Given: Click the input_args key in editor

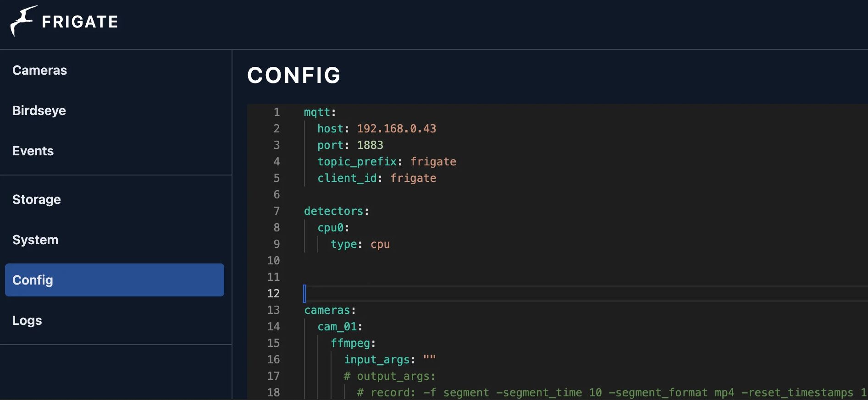Looking at the screenshot, I should (376, 360).
